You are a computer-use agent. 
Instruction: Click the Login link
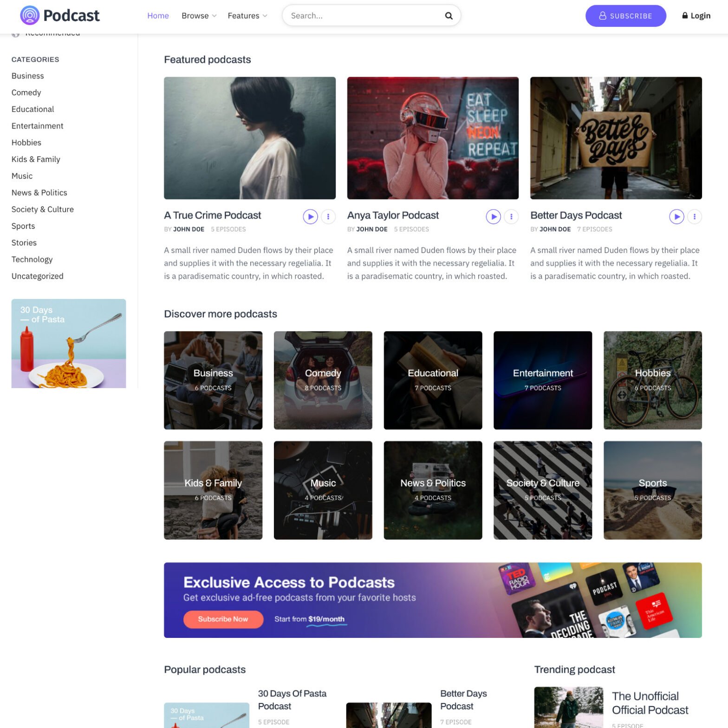[x=696, y=16]
